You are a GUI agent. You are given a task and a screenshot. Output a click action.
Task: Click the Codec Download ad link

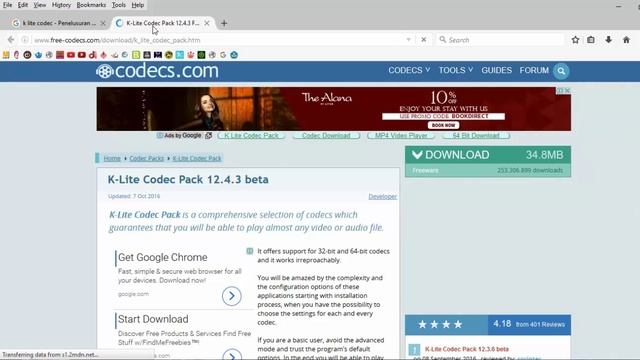[326, 136]
